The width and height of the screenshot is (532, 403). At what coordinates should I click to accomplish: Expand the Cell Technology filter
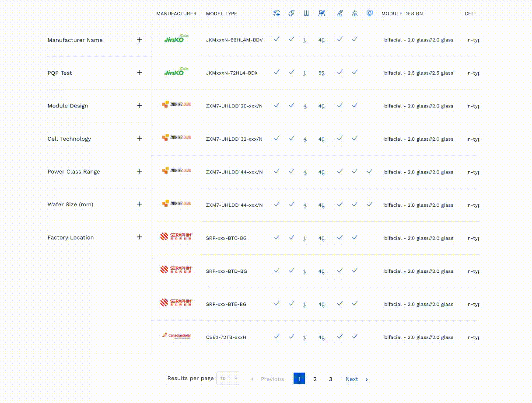coord(140,139)
